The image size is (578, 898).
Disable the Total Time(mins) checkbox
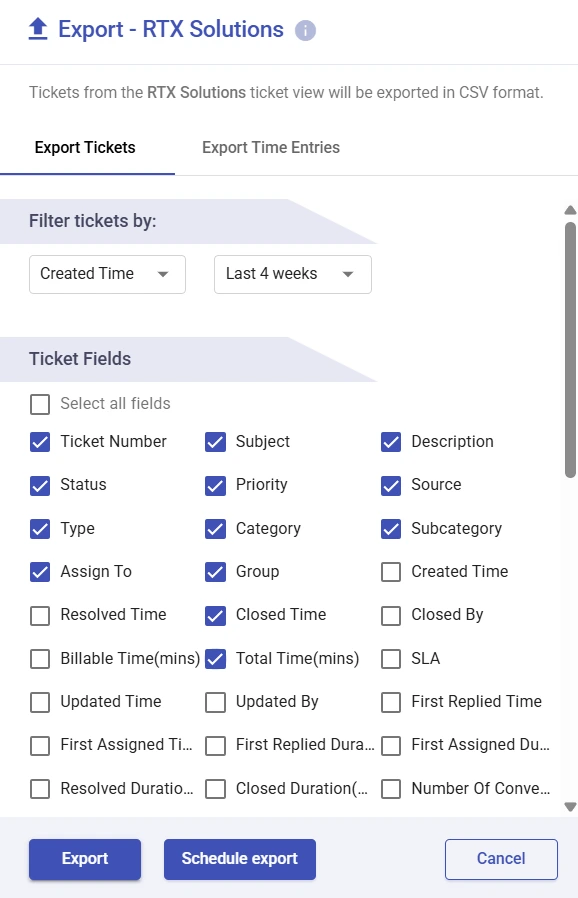pos(215,659)
